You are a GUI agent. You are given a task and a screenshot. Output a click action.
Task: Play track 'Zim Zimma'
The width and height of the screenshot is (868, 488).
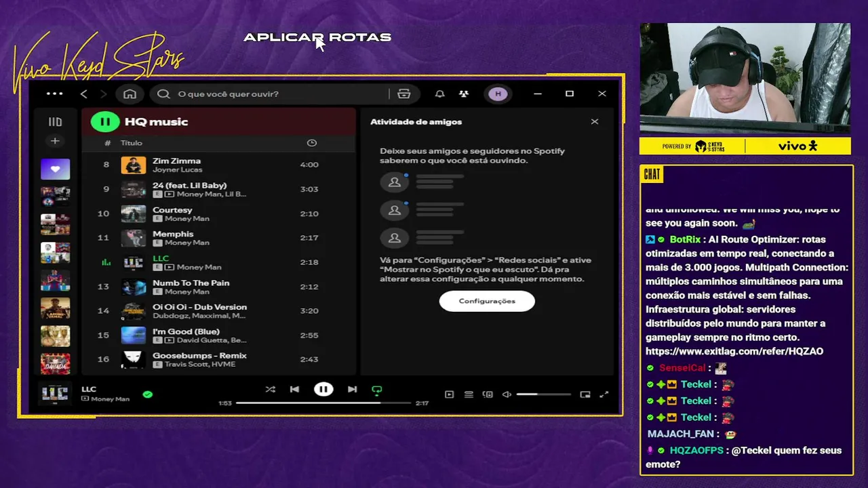(x=176, y=161)
